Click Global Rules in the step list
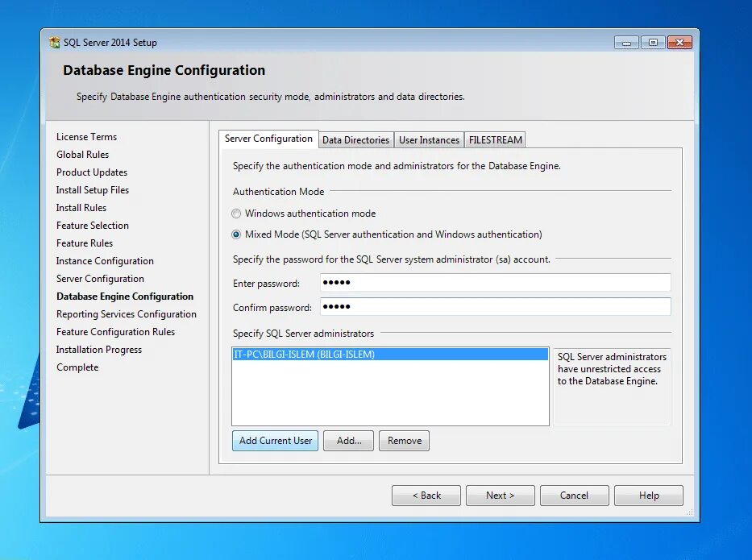This screenshot has width=752, height=560. pos(82,155)
